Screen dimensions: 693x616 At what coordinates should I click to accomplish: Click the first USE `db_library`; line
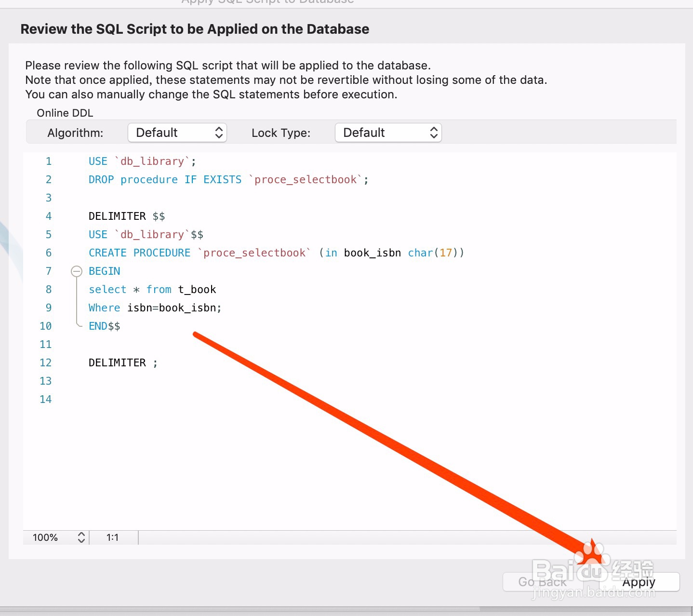click(142, 161)
